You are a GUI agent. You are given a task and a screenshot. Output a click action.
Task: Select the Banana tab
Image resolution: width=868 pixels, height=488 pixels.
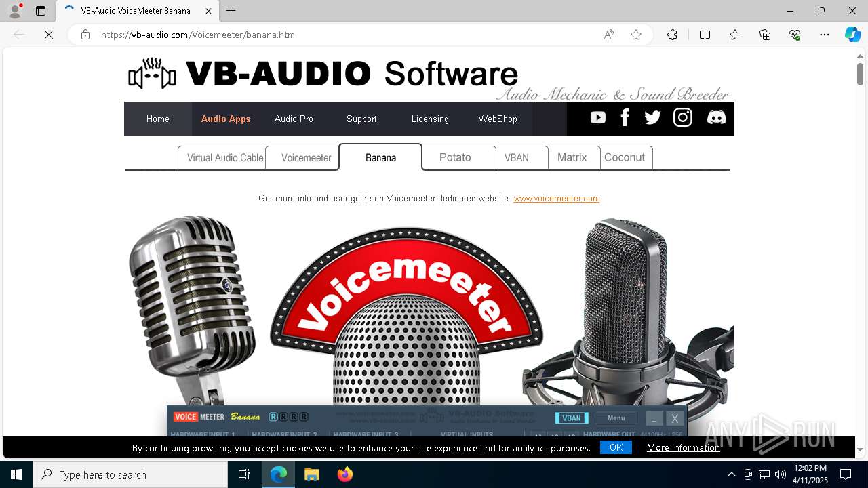(380, 157)
